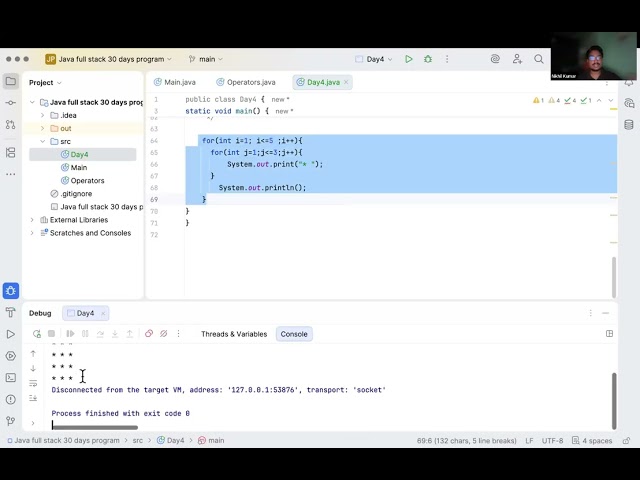This screenshot has height=480, width=640.
Task: View Breakpoints red icon
Action: 149,334
